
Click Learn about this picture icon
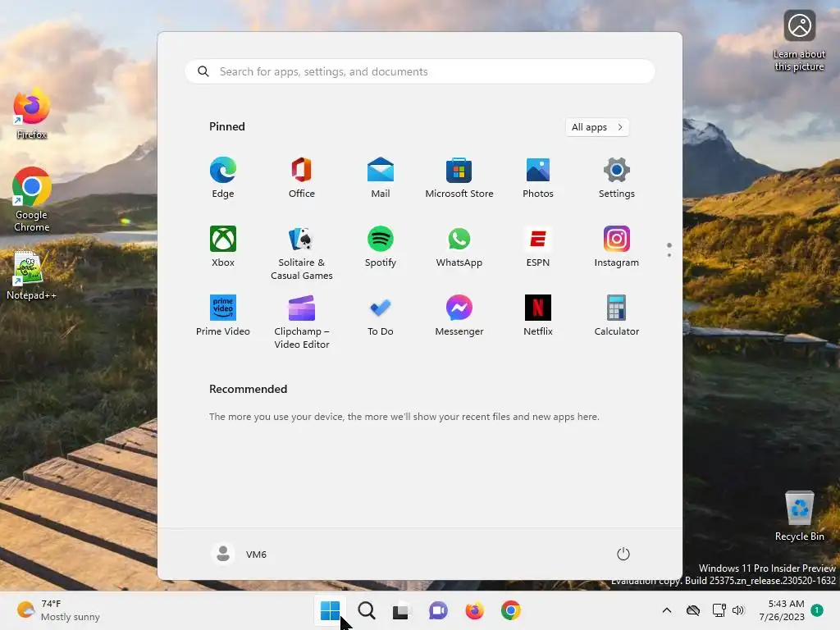(x=799, y=41)
